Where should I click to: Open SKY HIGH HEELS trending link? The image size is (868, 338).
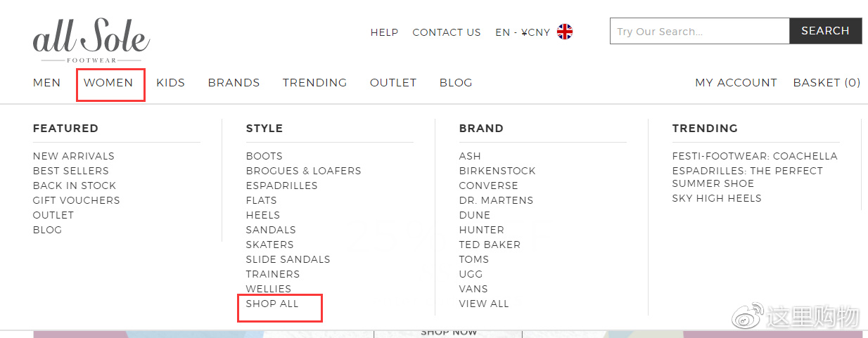coord(717,198)
